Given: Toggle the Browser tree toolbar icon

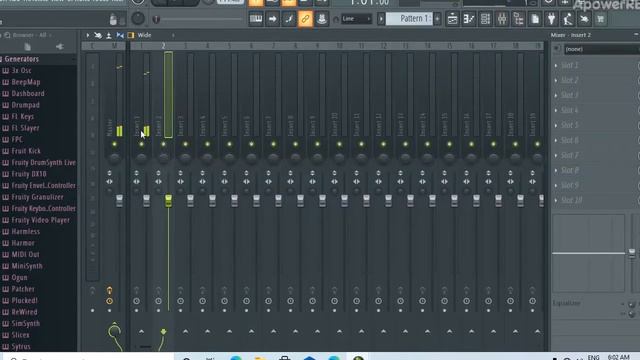Looking at the screenshot, I should [518, 19].
